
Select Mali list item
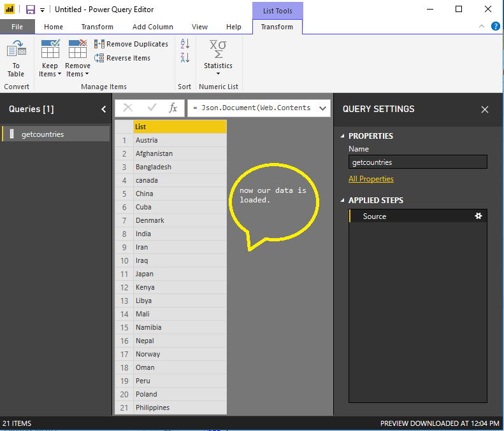[x=180, y=314]
